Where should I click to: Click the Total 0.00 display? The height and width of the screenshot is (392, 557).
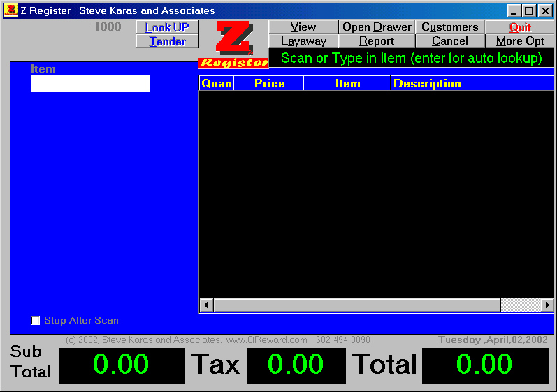click(x=485, y=365)
